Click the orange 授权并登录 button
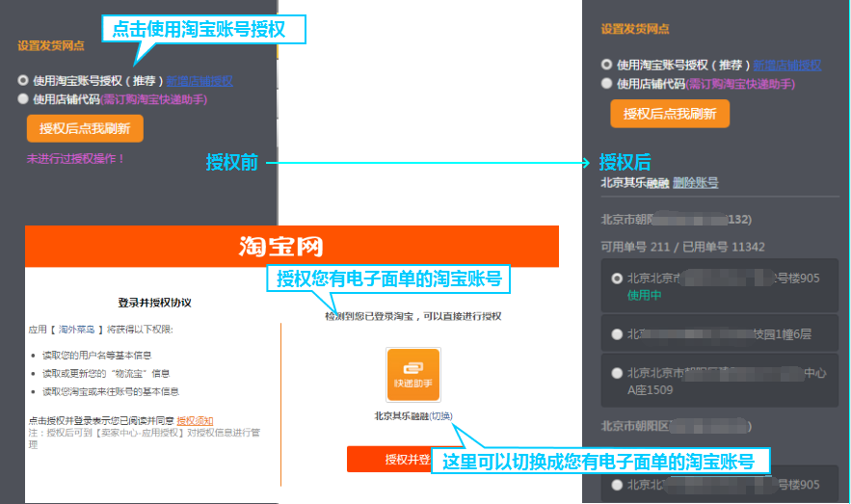Viewport: 851px width, 504px height. coord(389,460)
